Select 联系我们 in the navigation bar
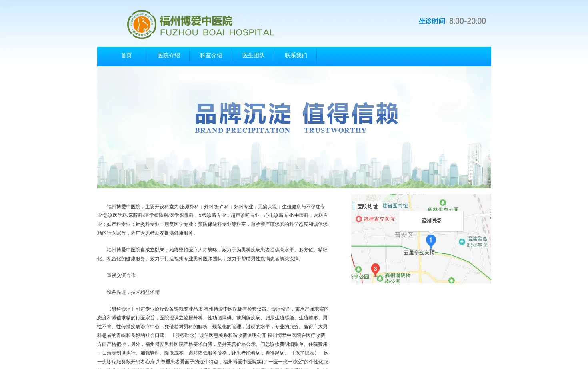This screenshot has height=369, width=588. click(296, 56)
